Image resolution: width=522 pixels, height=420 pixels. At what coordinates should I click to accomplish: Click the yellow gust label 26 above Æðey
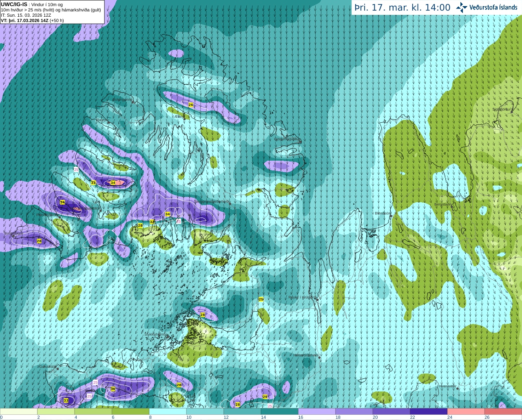tap(190, 105)
